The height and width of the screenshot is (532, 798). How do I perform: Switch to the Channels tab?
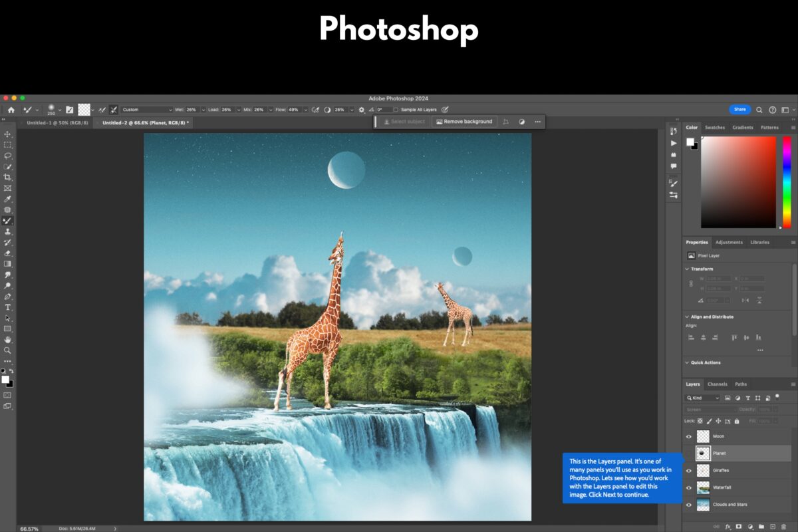[717, 384]
